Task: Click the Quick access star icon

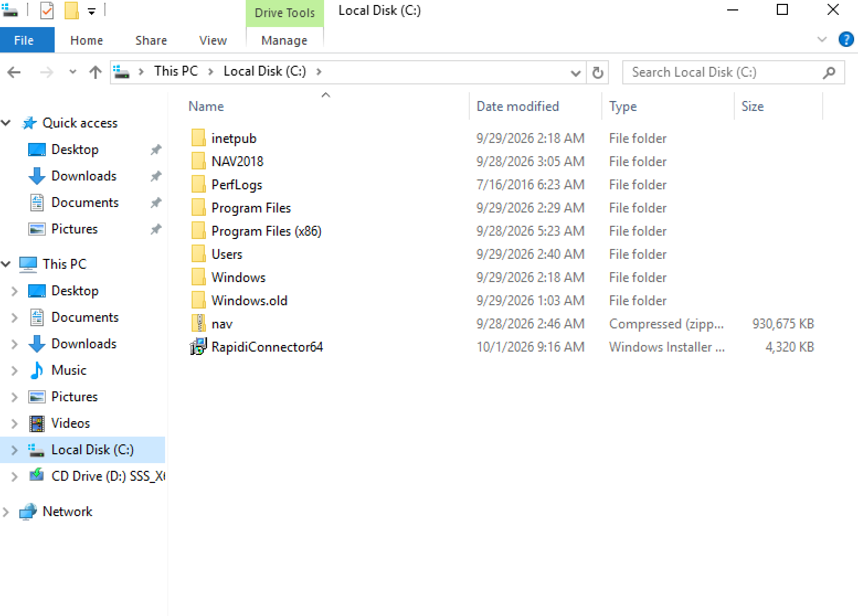Action: click(x=29, y=123)
